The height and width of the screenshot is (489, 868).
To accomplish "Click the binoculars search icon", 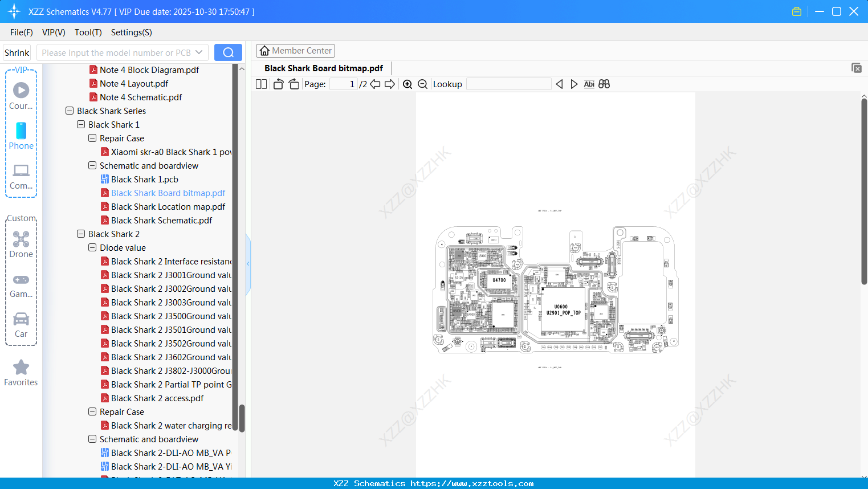I will coord(604,84).
